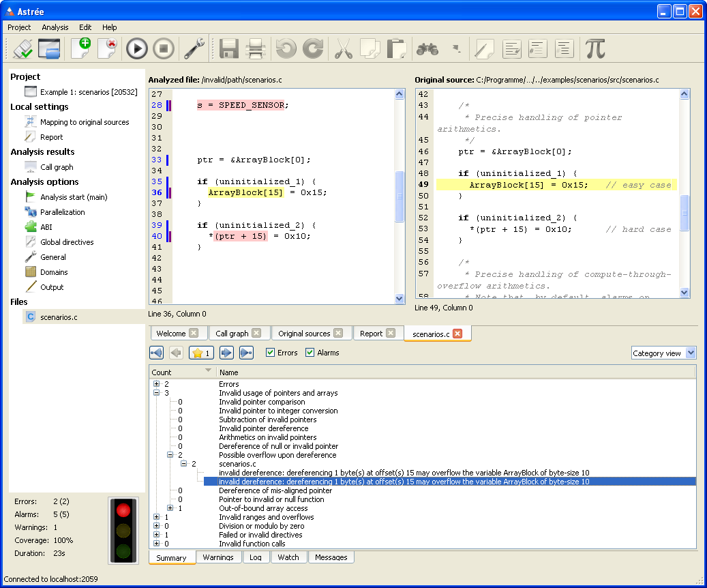Screen dimensions: 707x588
Task: Click the pencil edit toolbar icon
Action: 485,48
